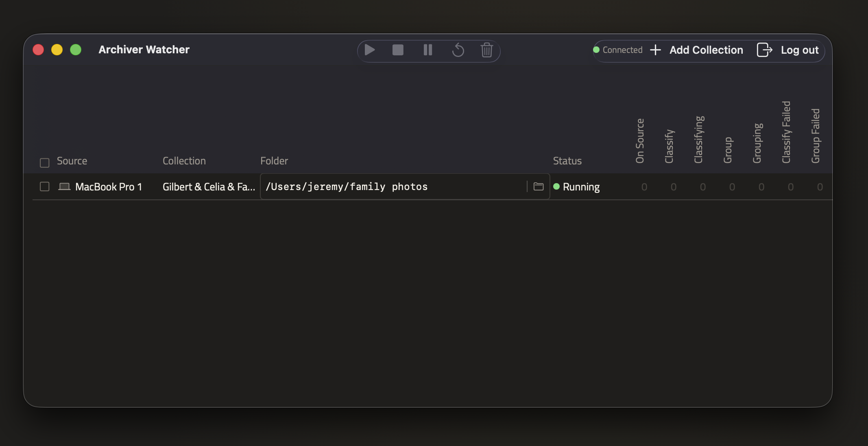Click the Archiver Watcher window title

(x=144, y=50)
